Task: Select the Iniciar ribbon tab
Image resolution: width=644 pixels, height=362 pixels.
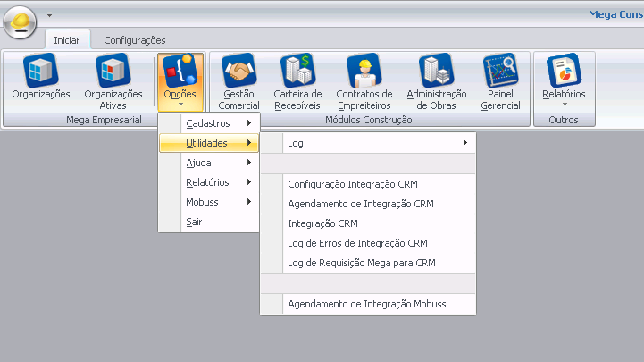Action: tap(67, 40)
